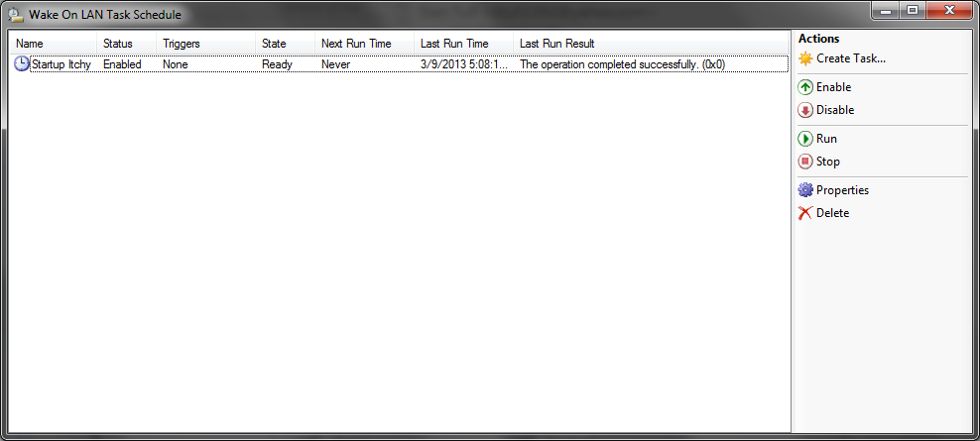Viewport: 980px width, 441px height.
Task: Click the clock icon of Startup Itchy task
Action: 21,63
